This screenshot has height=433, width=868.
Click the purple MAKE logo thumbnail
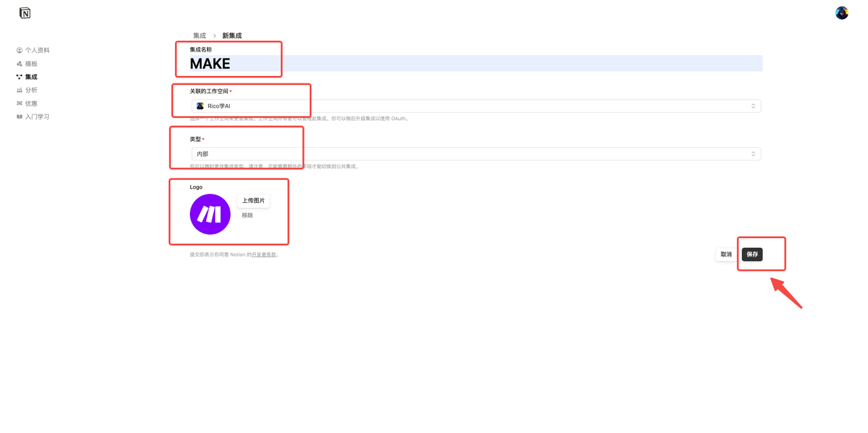210,214
